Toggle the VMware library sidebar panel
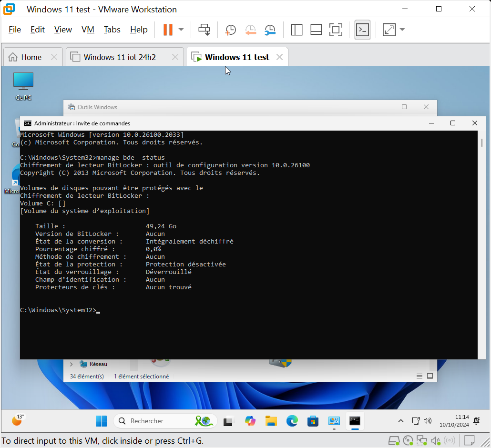The image size is (491, 448). point(296,30)
